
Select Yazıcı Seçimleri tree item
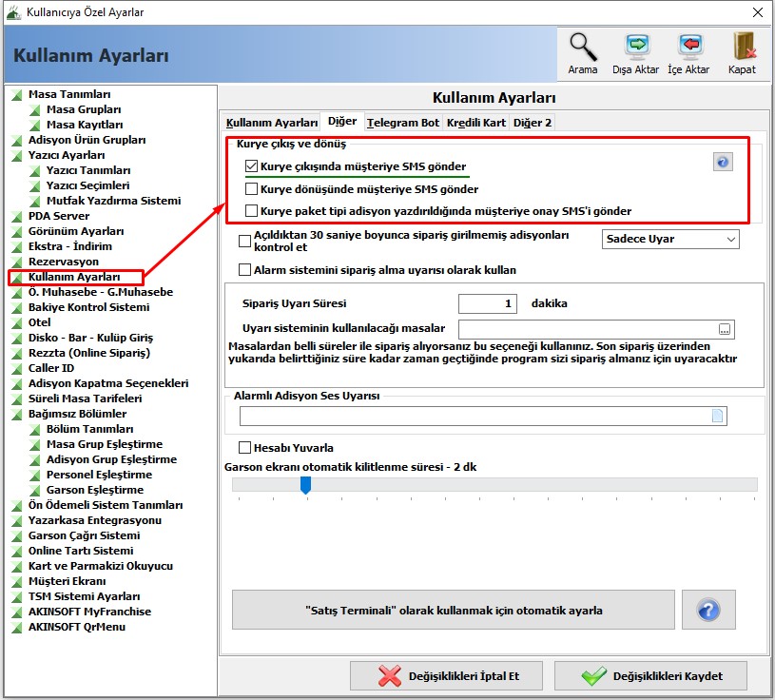pos(88,185)
